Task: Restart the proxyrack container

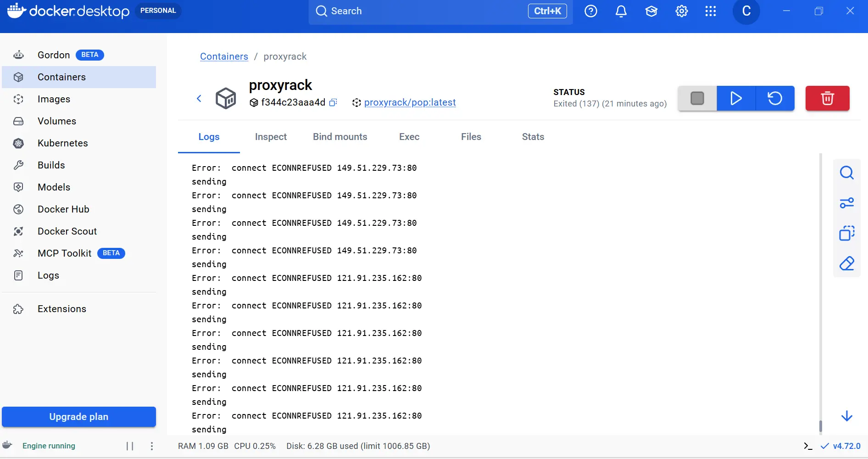Action: (x=775, y=98)
